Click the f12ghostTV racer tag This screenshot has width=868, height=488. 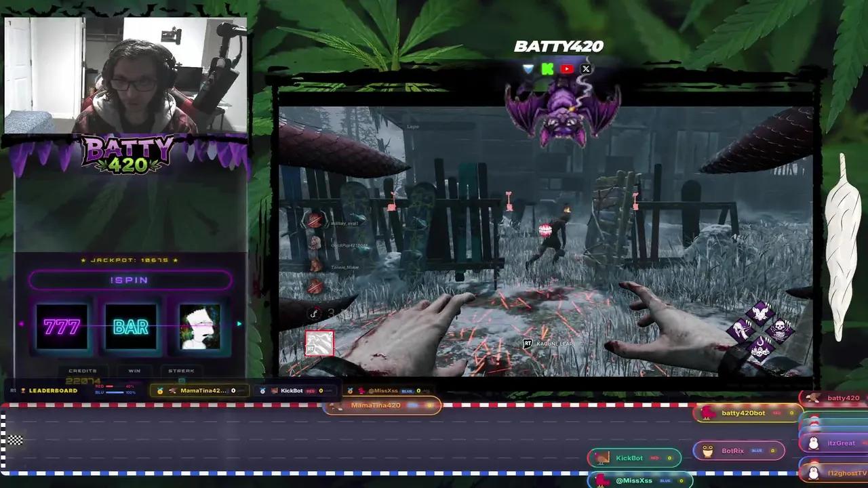coord(833,472)
